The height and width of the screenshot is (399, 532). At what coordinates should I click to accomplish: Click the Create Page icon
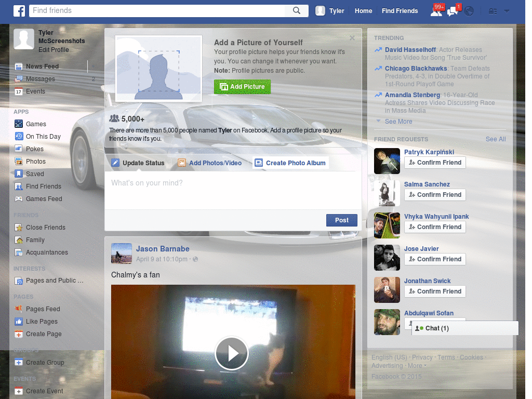pos(19,334)
